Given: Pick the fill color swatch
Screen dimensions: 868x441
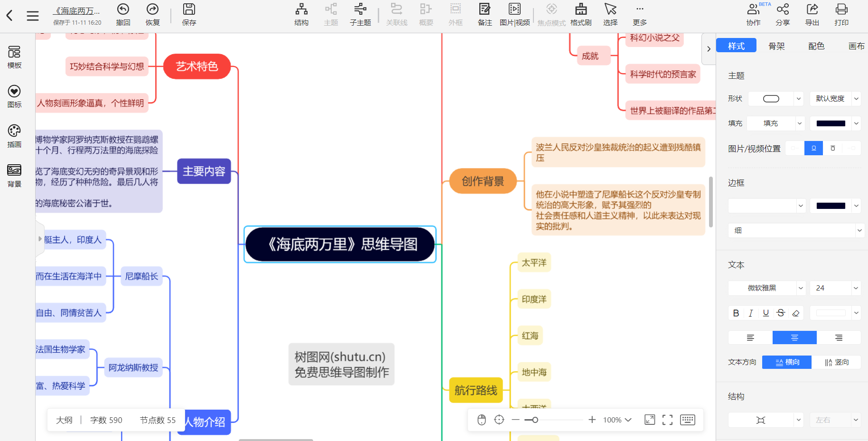Looking at the screenshot, I should point(831,123).
